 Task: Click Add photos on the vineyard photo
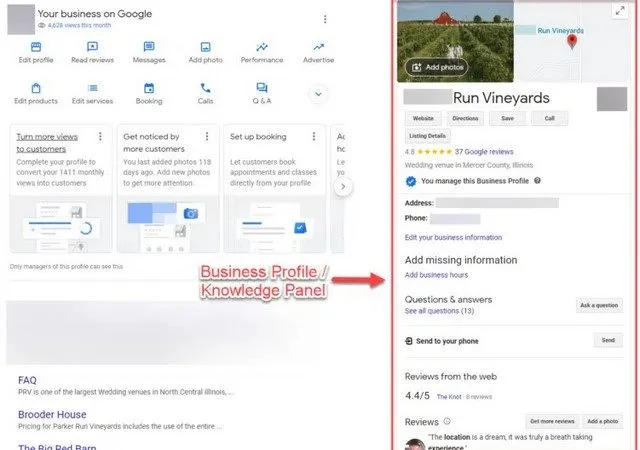coord(437,67)
